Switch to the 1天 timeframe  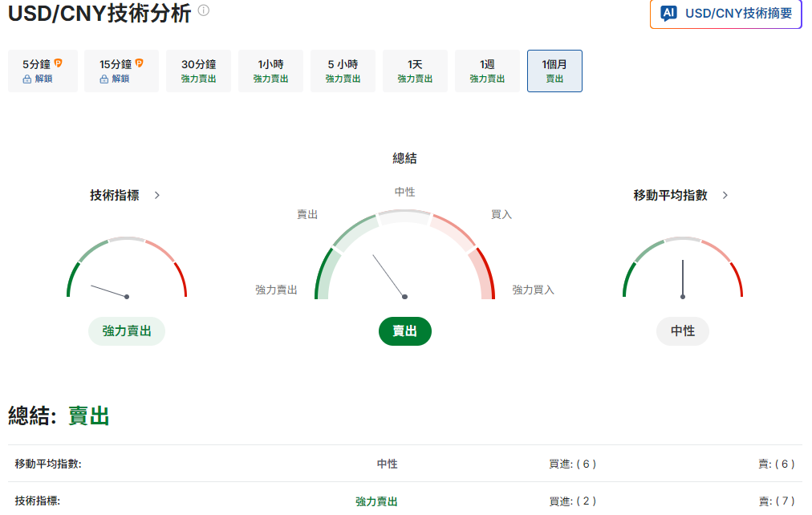pyautogui.click(x=415, y=71)
